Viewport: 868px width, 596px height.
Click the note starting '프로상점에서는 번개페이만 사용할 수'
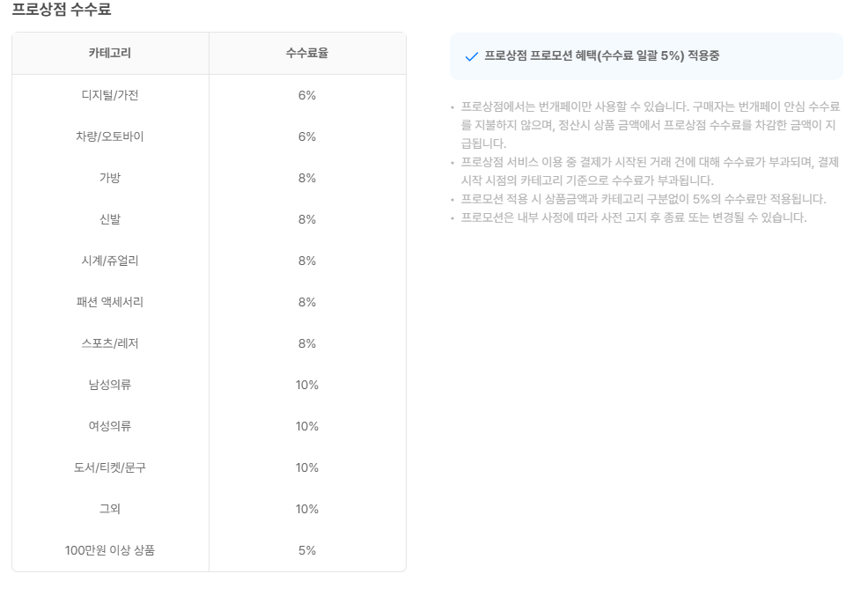pos(651,125)
